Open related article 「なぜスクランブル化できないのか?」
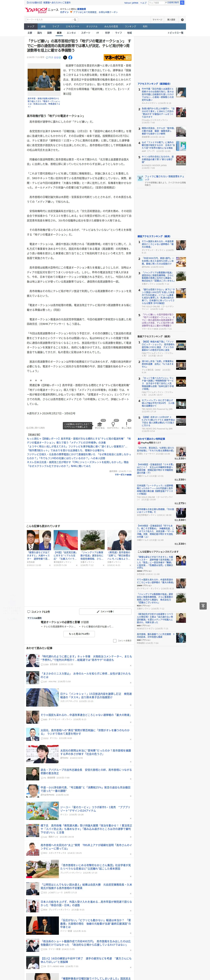Image resolution: width=210 pixels, height=980 pixels. tap(59, 466)
